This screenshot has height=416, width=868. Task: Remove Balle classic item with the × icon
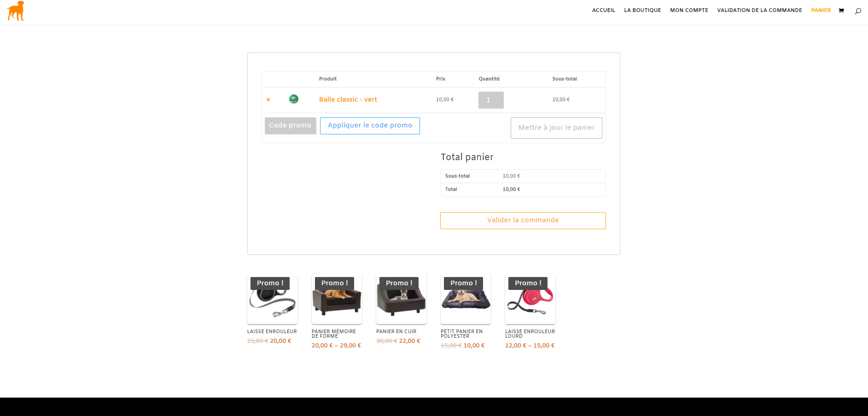tap(268, 100)
